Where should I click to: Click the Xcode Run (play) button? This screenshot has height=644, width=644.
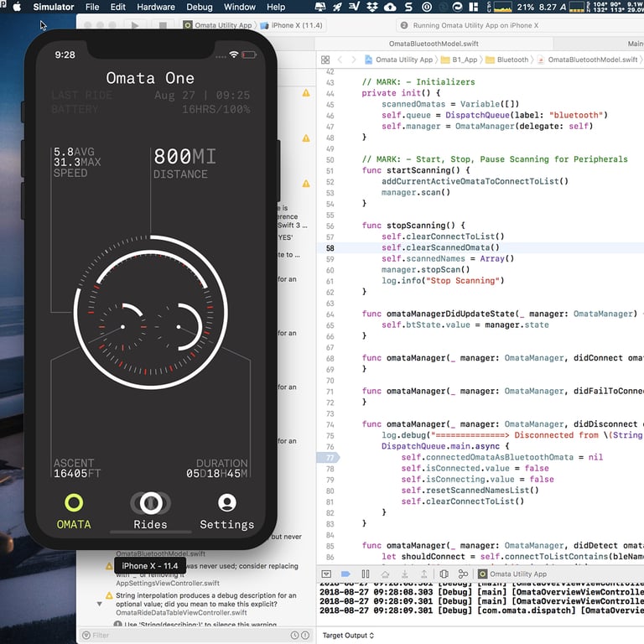(135, 25)
